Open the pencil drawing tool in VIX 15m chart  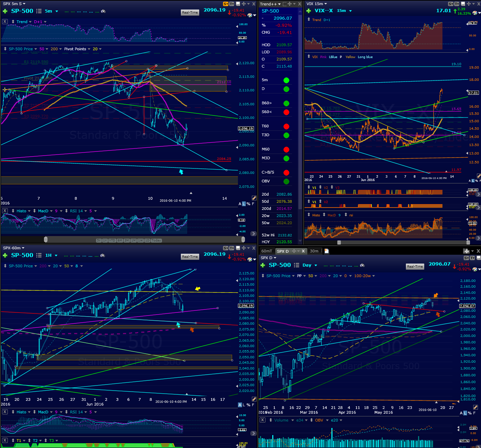tap(479, 176)
